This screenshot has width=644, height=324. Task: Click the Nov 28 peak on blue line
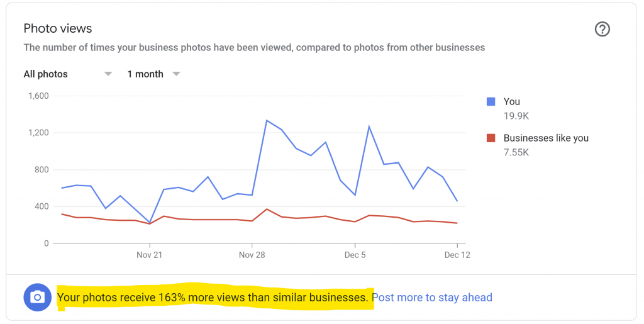click(267, 120)
